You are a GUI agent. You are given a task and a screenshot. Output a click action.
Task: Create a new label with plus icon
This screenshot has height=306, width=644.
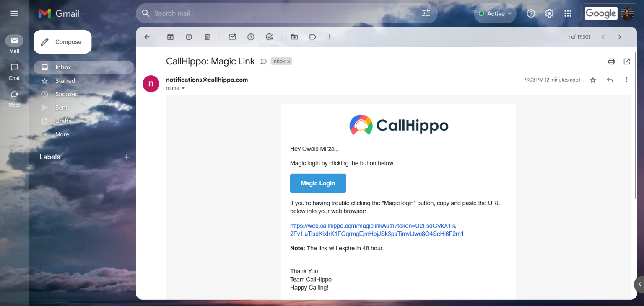pyautogui.click(x=127, y=157)
